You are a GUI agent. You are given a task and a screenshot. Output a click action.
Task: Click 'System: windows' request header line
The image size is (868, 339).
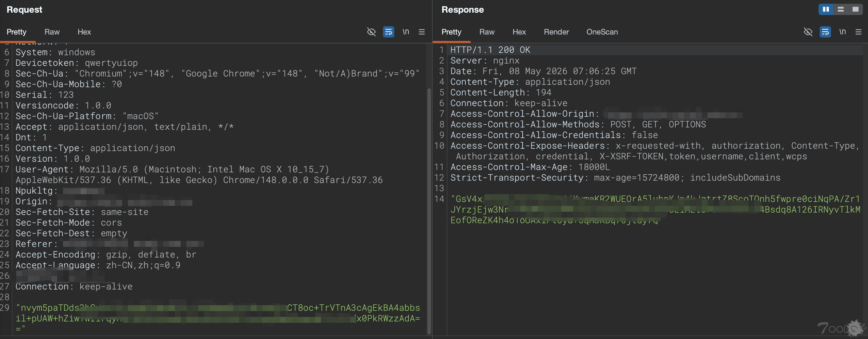coord(55,53)
